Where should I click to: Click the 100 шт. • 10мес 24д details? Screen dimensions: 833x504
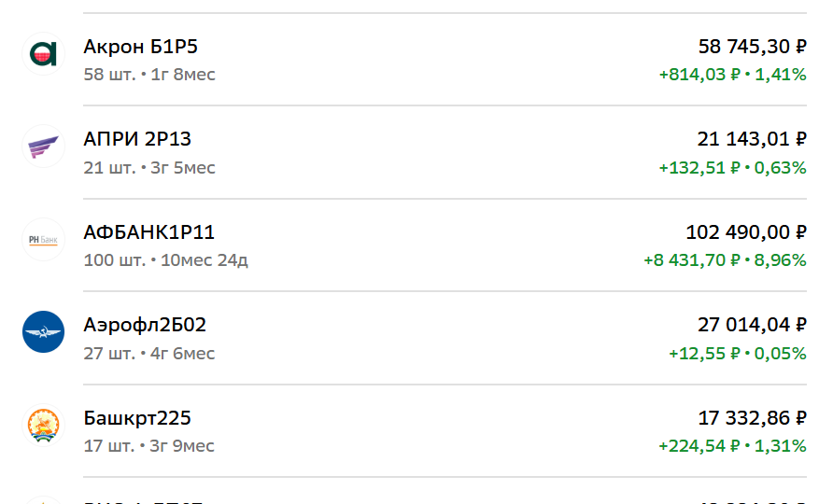tap(165, 260)
